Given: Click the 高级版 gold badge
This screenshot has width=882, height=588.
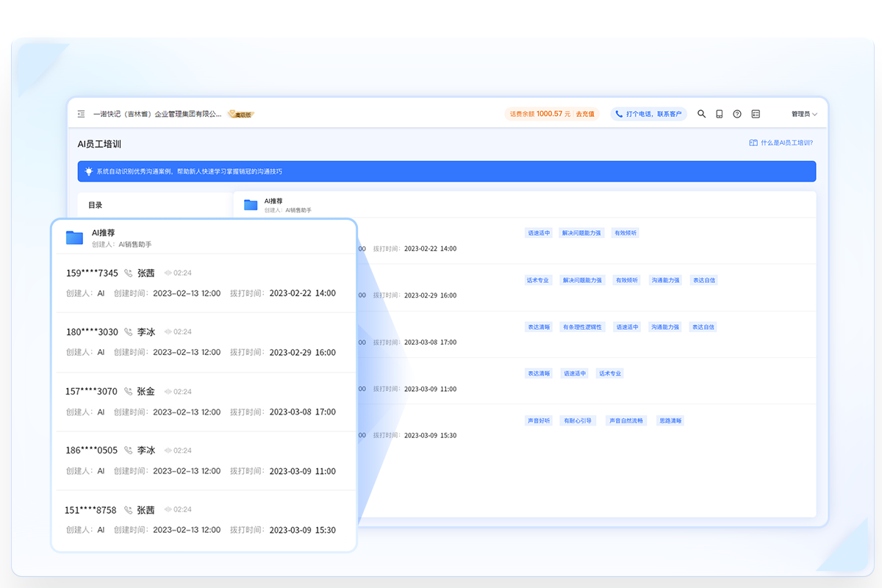Looking at the screenshot, I should coord(240,115).
